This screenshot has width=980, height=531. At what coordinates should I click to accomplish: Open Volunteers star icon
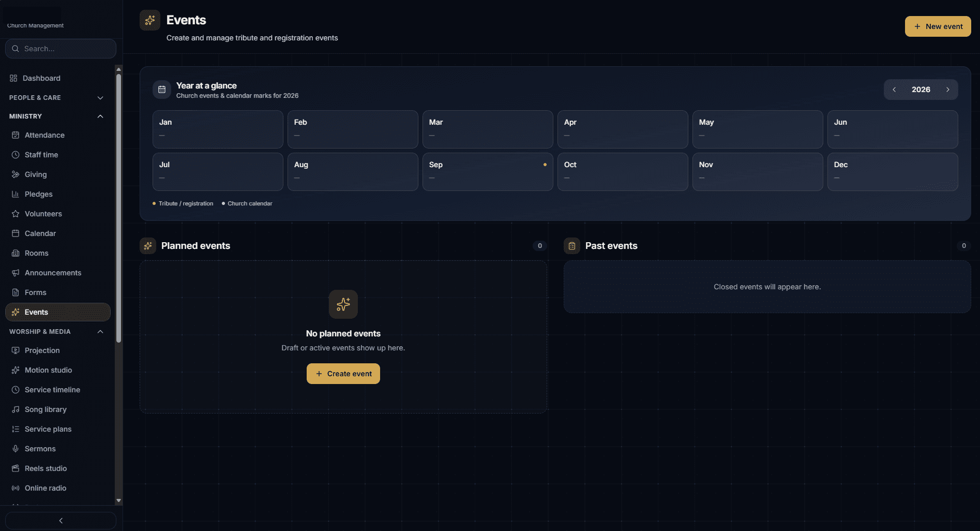pos(16,214)
